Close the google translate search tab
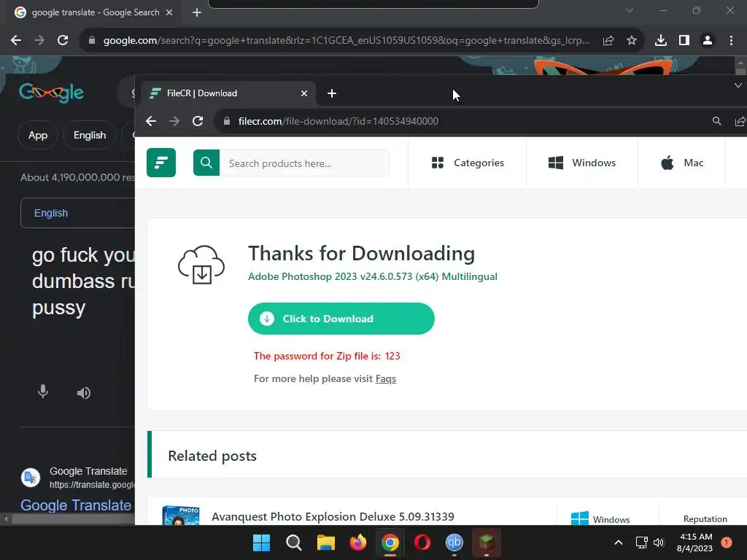Viewport: 747px width, 560px height. pyautogui.click(x=169, y=12)
